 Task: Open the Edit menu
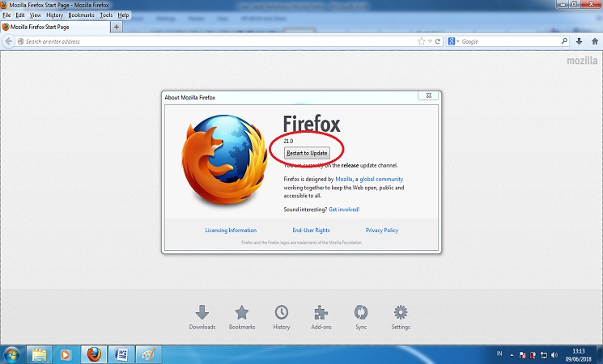20,15
